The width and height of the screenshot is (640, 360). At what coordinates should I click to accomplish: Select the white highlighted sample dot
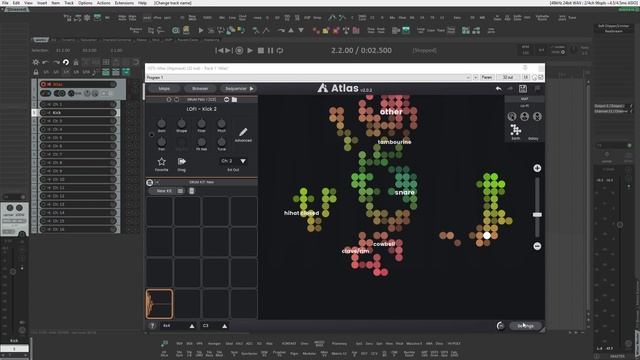[487, 236]
